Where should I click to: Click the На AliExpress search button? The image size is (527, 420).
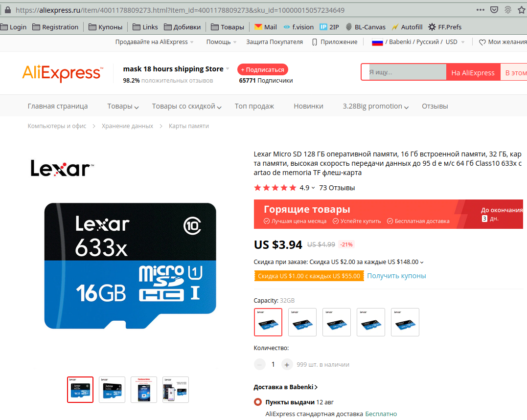click(x=473, y=72)
